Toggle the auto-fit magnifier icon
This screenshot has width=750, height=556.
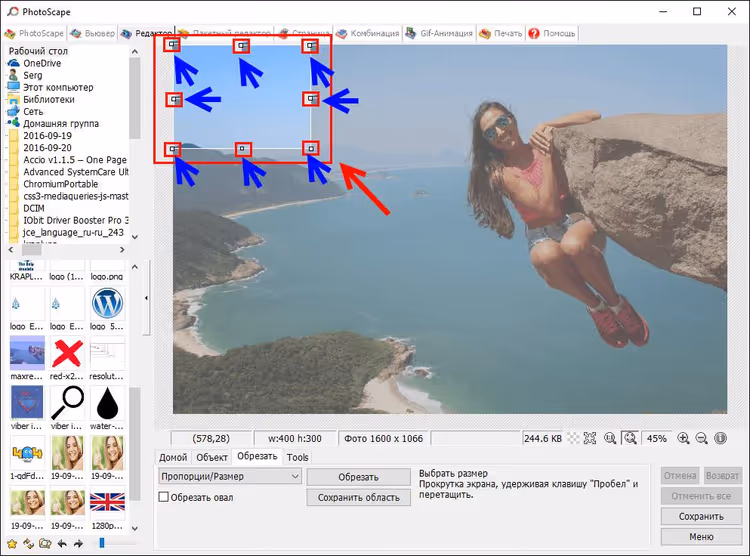point(630,438)
